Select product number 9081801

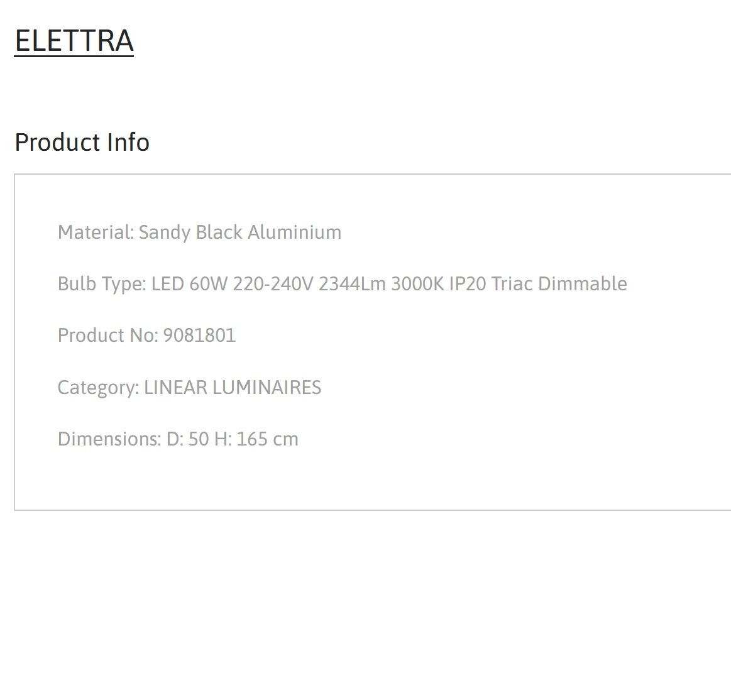199,336
